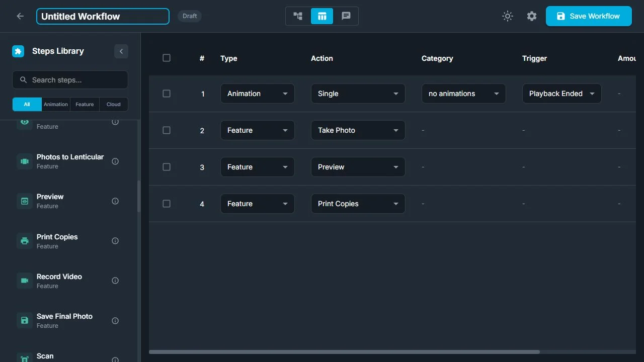Select the table view icon
Viewport: 644px width, 362px height.
(322, 16)
